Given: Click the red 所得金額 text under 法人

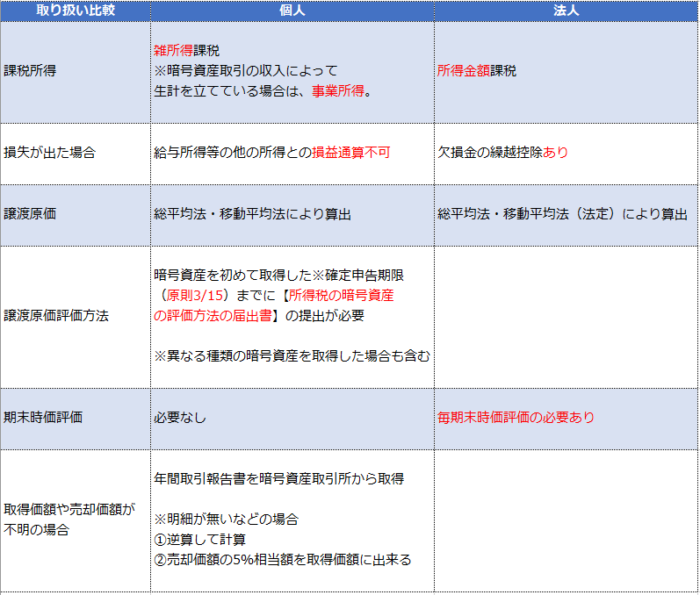Looking at the screenshot, I should [464, 71].
